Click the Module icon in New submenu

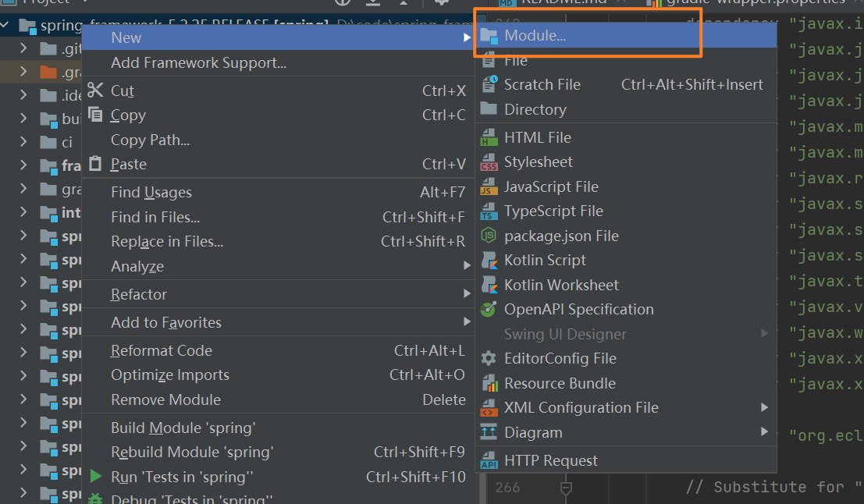coord(489,35)
